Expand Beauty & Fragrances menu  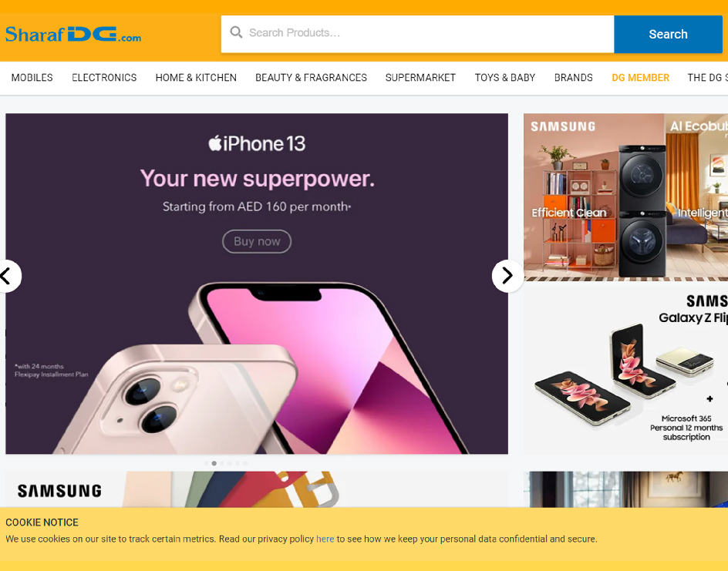pos(311,78)
